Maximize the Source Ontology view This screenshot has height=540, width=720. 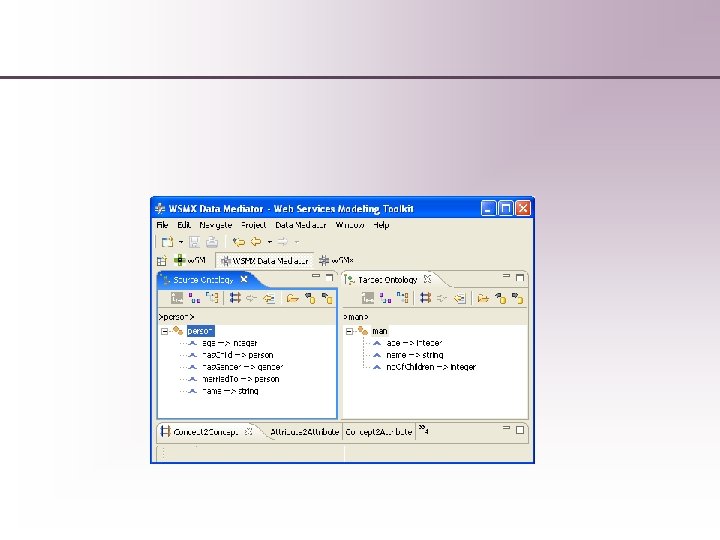click(330, 278)
